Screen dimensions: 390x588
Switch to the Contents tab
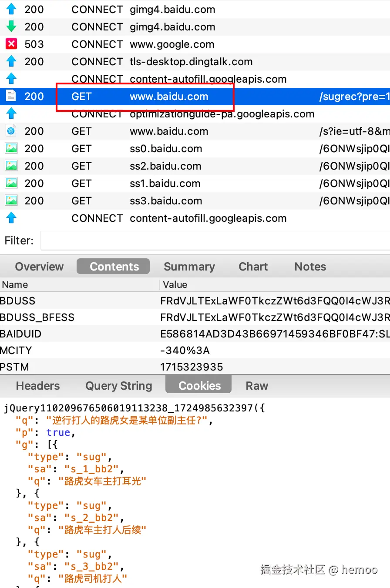113,267
